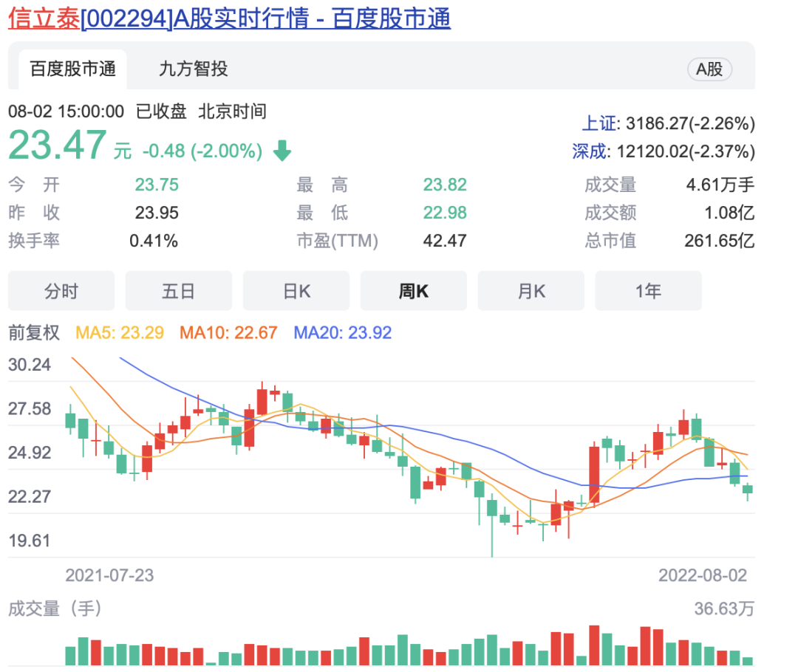Click the A股 badge button
The height and width of the screenshot is (672, 798).
click(x=709, y=69)
